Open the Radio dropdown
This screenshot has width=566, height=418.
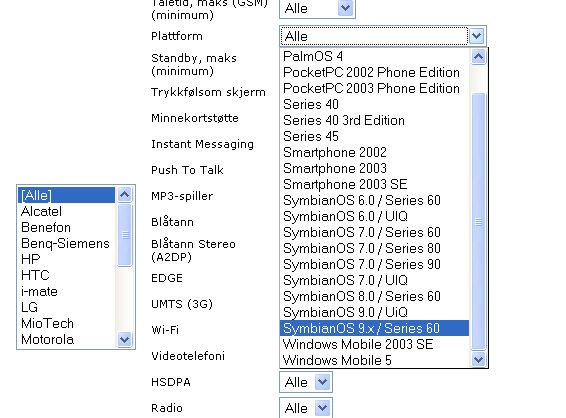pyautogui.click(x=306, y=408)
